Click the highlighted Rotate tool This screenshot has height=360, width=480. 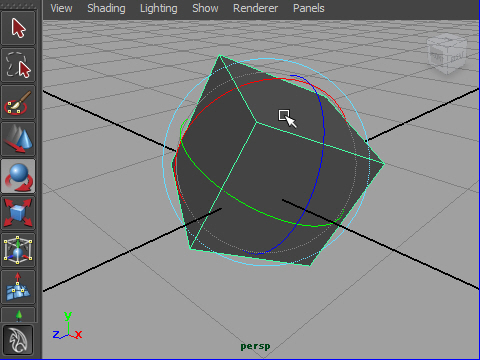(x=18, y=176)
